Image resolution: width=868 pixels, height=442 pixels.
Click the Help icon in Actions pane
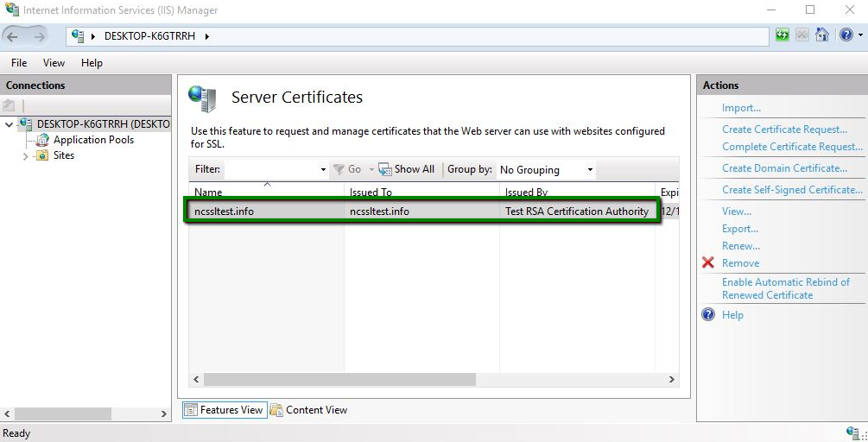pyautogui.click(x=708, y=315)
